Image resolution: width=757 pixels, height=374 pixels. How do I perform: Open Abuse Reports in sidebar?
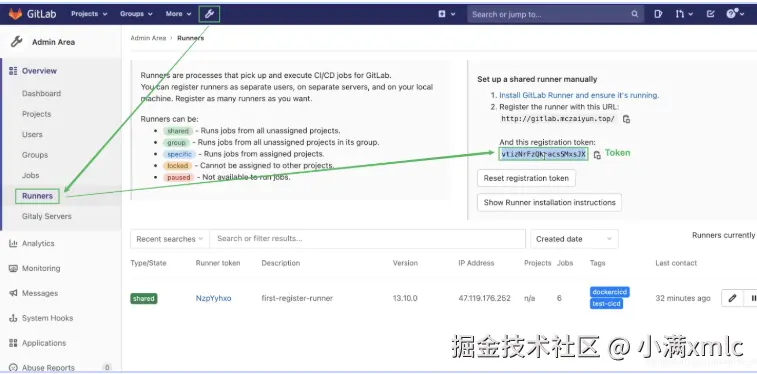(48, 368)
